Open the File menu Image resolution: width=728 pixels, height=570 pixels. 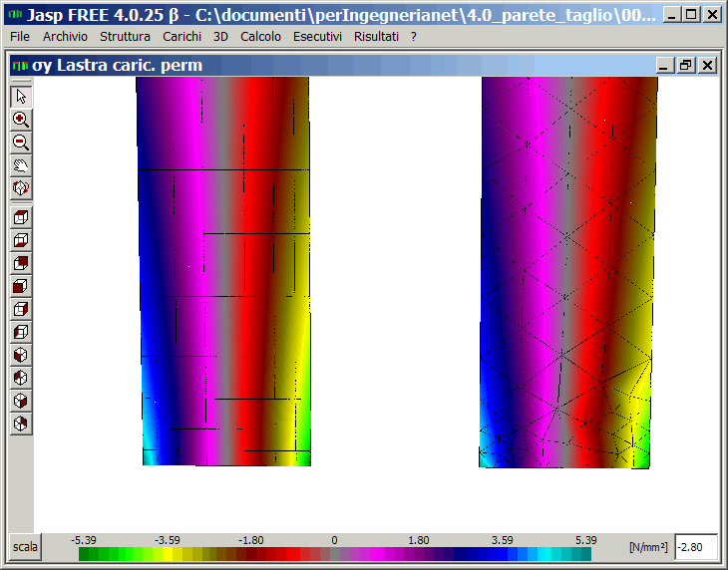point(20,37)
